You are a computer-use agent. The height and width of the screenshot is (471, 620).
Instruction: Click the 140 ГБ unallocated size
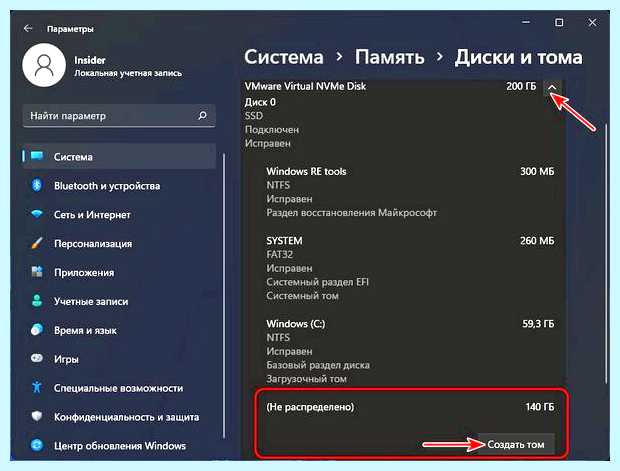tap(540, 407)
